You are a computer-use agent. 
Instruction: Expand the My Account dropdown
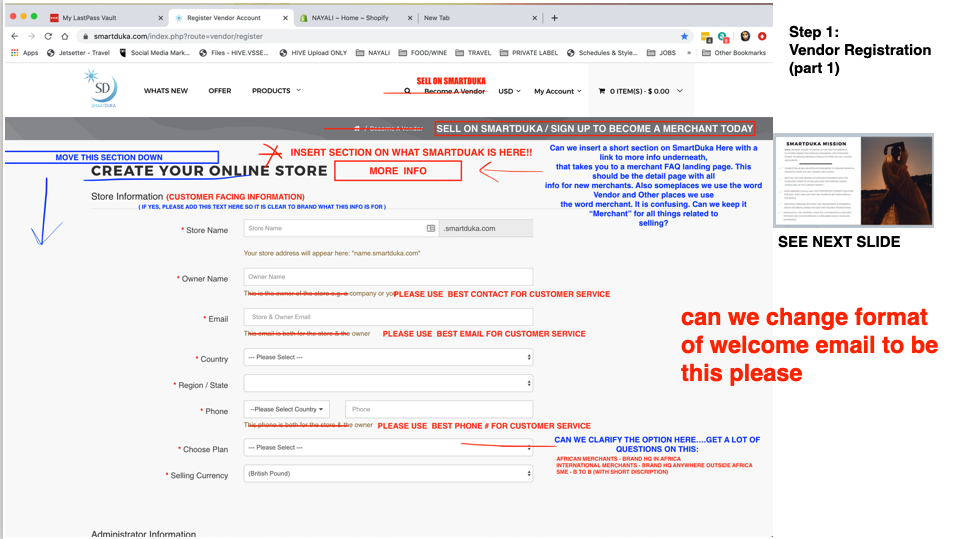(558, 91)
